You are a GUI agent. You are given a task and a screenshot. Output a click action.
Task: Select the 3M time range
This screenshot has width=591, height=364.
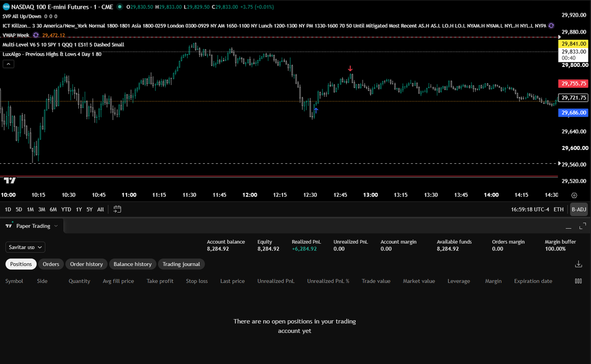tap(41, 209)
